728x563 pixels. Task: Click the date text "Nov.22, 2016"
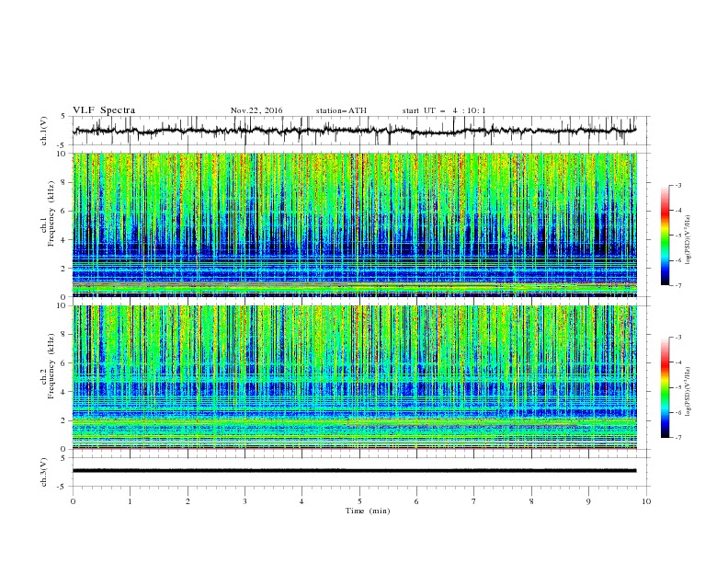(x=256, y=110)
